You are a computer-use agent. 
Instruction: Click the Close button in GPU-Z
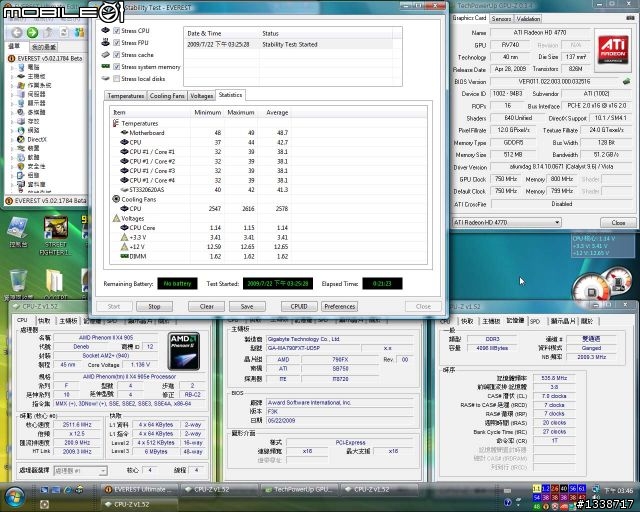tap(618, 223)
